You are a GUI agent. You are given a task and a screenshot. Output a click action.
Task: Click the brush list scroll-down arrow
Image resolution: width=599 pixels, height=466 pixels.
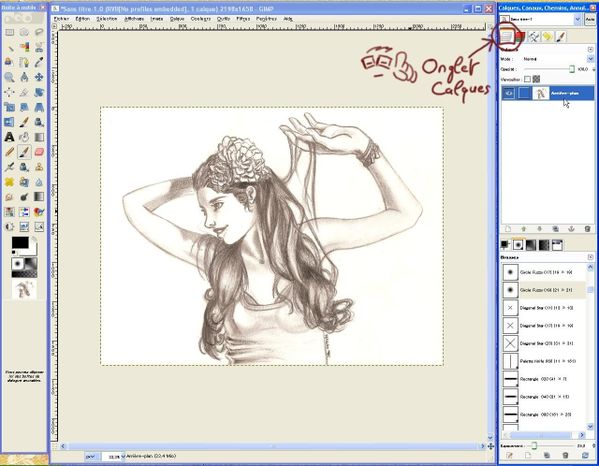pos(591,427)
